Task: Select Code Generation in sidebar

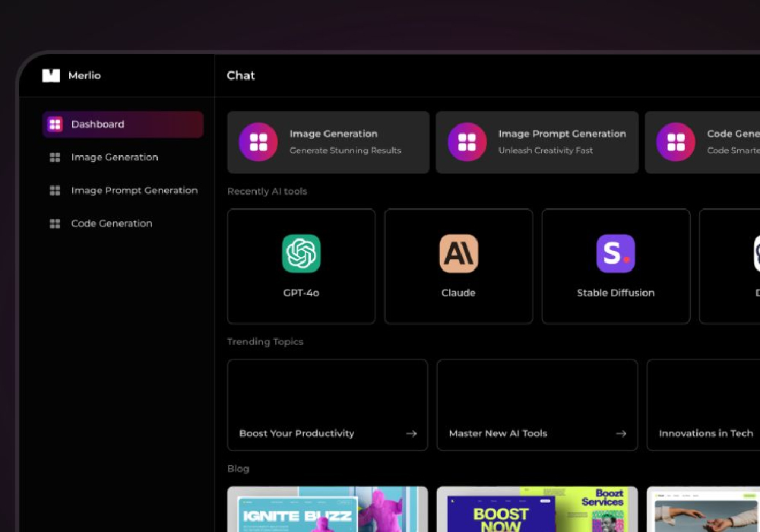Action: click(x=111, y=223)
